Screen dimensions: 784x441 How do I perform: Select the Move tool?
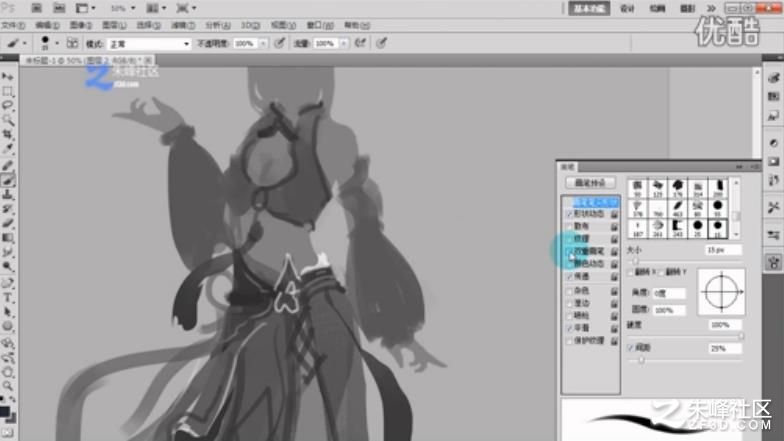[8, 76]
